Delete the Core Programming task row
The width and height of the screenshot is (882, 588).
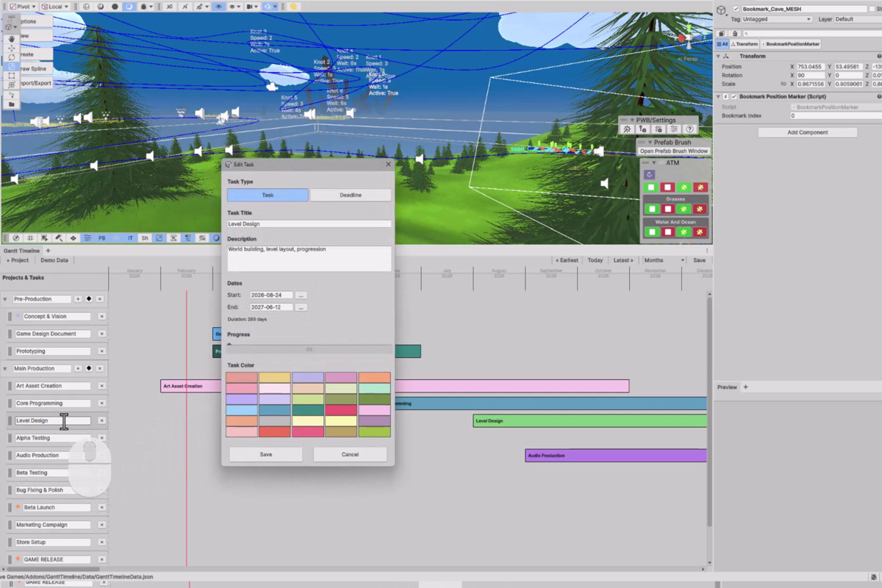101,403
